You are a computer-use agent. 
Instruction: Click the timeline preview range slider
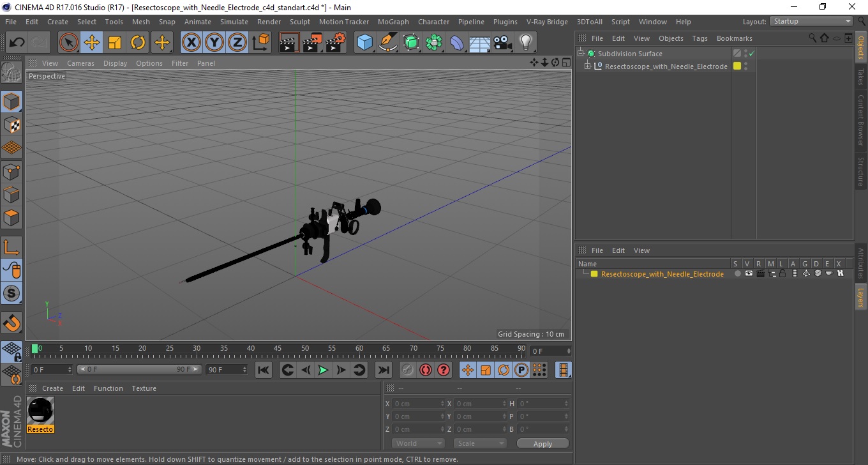pos(139,369)
